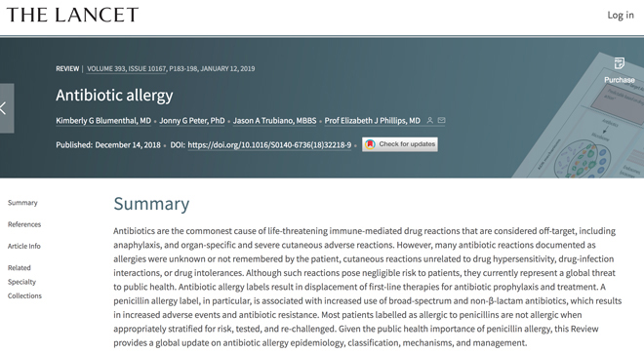This screenshot has width=644, height=354.
Task: Click the Check for updates button
Action: click(400, 144)
